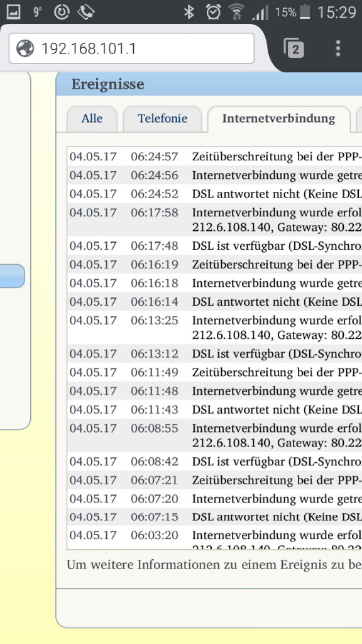Tap the hint text starting 'Um weitere Informationen'
The image size is (362, 644).
[214, 565]
